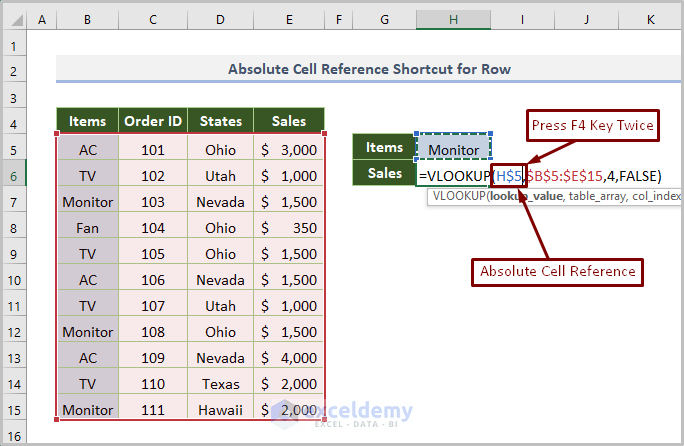Select column I header

(522, 20)
